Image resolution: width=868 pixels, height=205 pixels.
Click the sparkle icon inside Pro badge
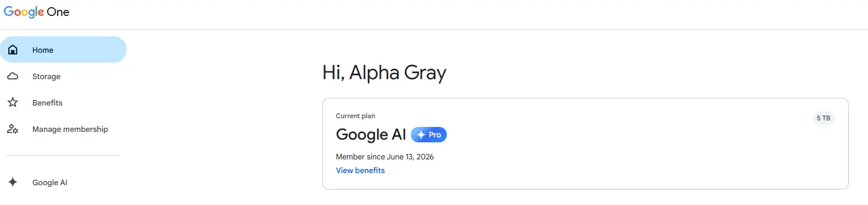tap(421, 135)
